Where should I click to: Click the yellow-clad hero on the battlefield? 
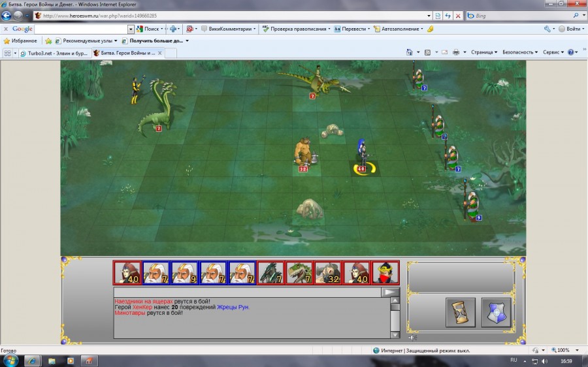(x=137, y=89)
